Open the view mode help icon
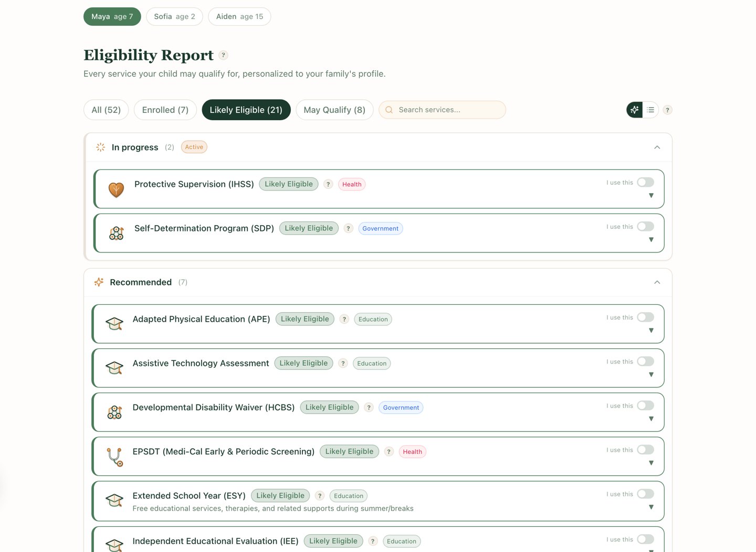Viewport: 756px width, 552px height. tap(667, 110)
